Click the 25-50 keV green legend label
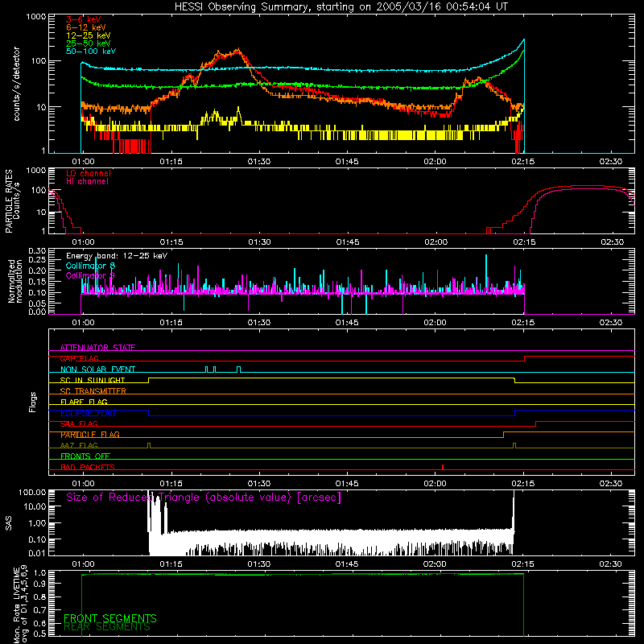This screenshot has width=644, height=644. tap(89, 43)
